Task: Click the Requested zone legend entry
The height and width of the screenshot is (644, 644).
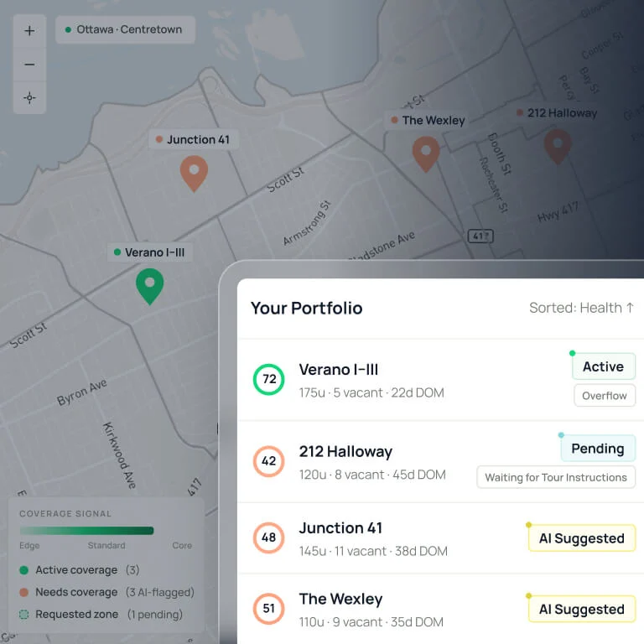Action: point(101,615)
